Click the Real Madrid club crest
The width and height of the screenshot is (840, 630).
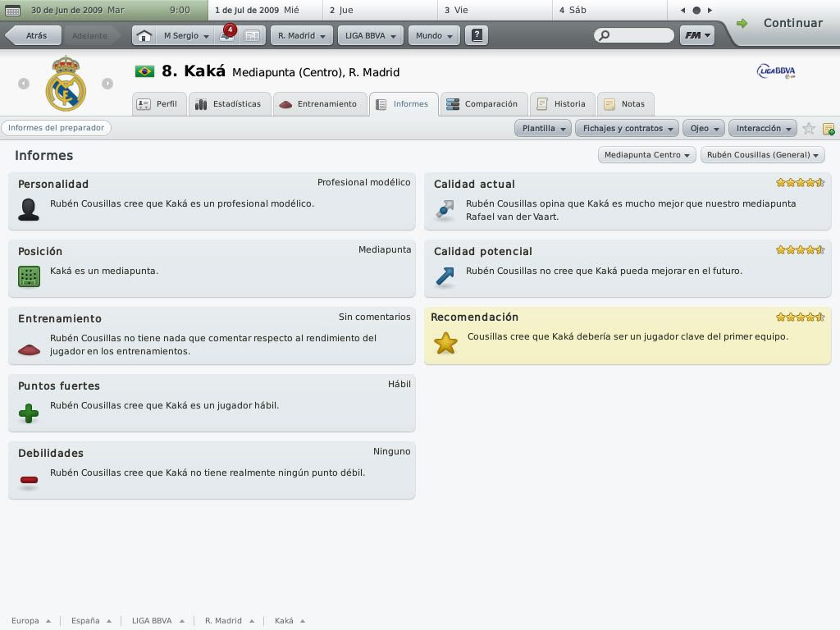click(x=66, y=84)
